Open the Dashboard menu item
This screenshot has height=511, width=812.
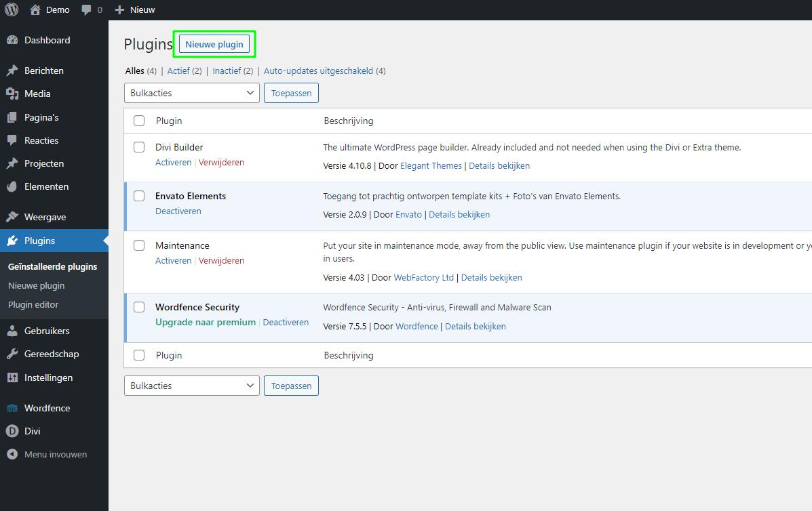54,41
